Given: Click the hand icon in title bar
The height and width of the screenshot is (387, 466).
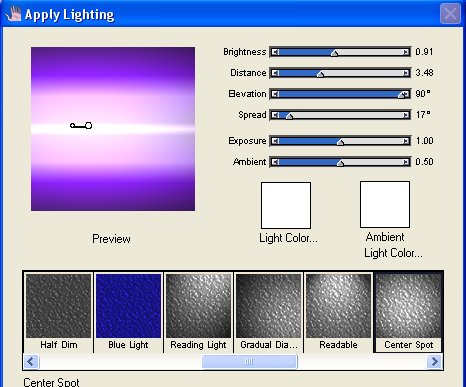Looking at the screenshot, I should [13, 14].
